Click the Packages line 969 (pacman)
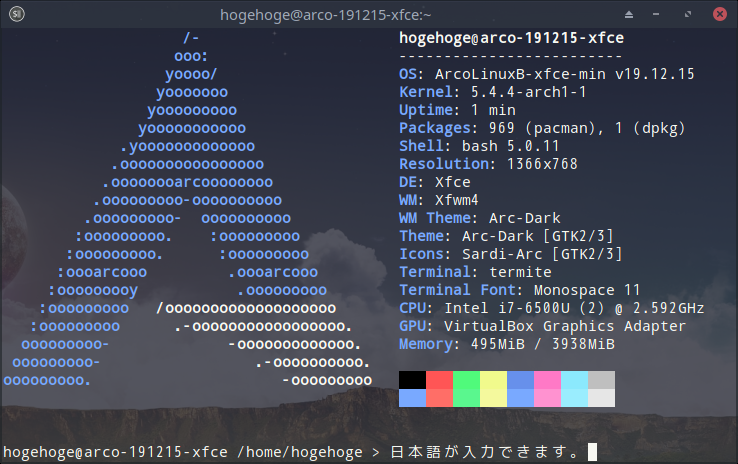The height and width of the screenshot is (464, 738). pyautogui.click(x=542, y=128)
